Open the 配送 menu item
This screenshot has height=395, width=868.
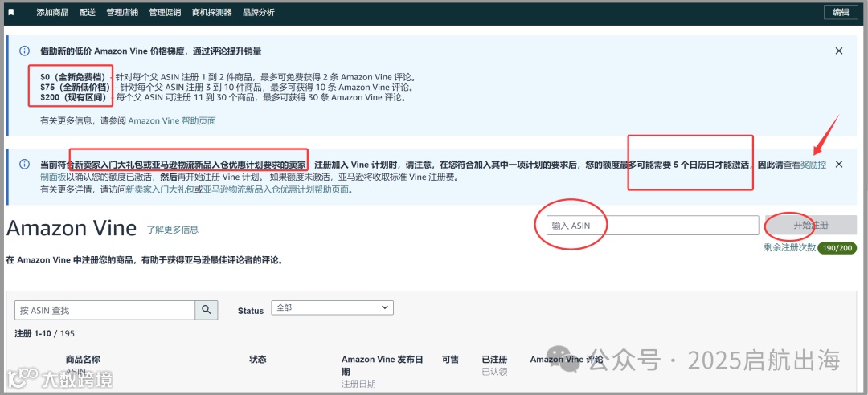(88, 12)
